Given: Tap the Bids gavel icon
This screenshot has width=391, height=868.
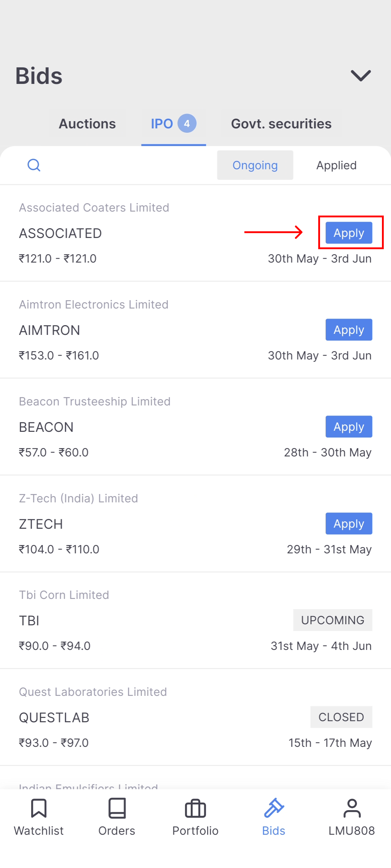Looking at the screenshot, I should click(274, 809).
